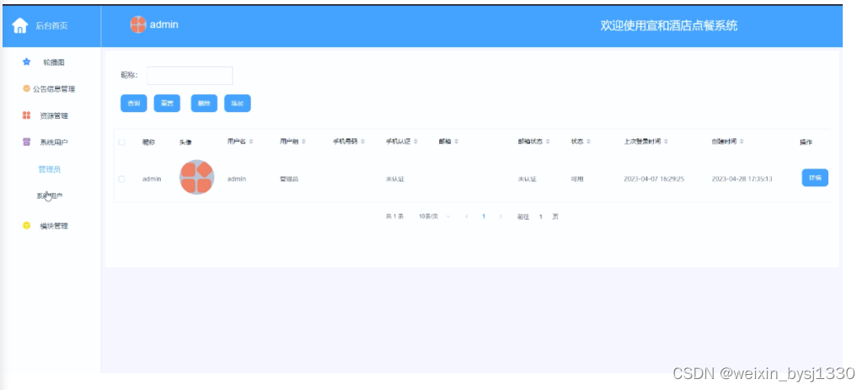
Task: Click the admin value in 用户名 column
Action: click(x=236, y=179)
